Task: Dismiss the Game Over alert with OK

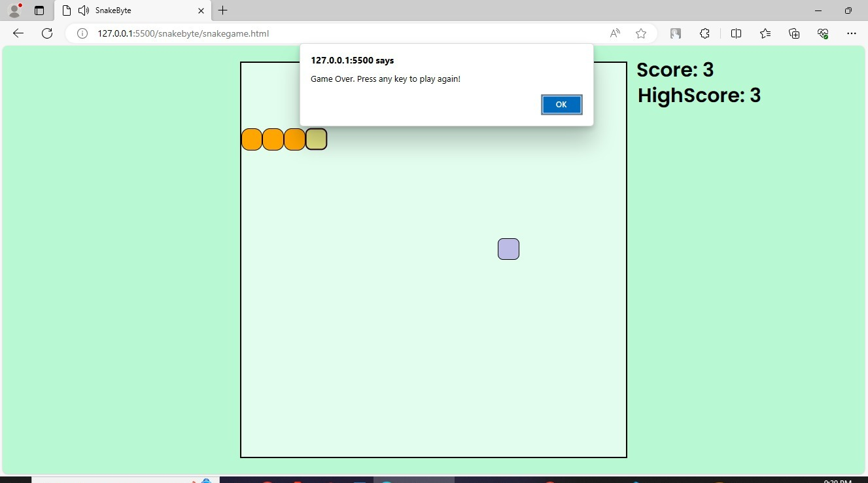Action: 561,105
